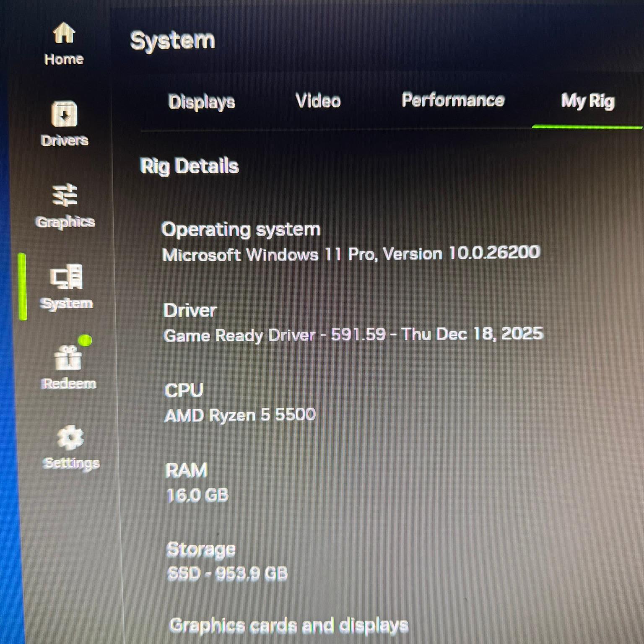Click the System page title
644x644 pixels.
point(172,41)
